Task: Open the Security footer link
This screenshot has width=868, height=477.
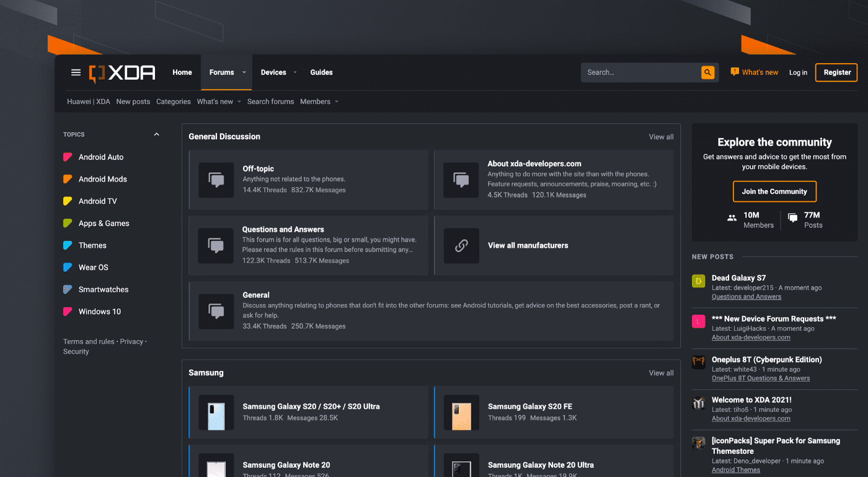Action: pos(76,351)
